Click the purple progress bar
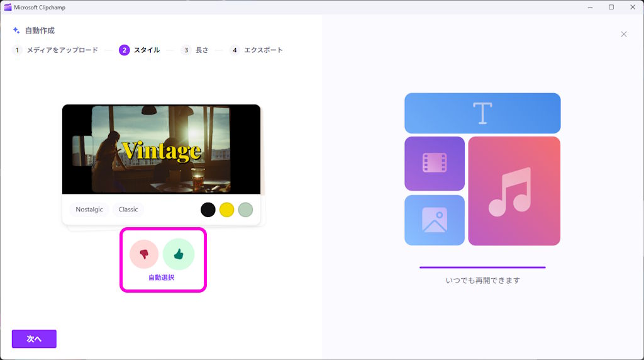Image resolution: width=644 pixels, height=360 pixels. 482,267
